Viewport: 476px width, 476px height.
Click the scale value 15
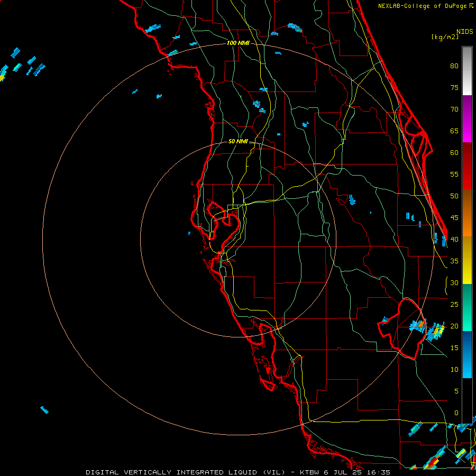click(x=454, y=347)
